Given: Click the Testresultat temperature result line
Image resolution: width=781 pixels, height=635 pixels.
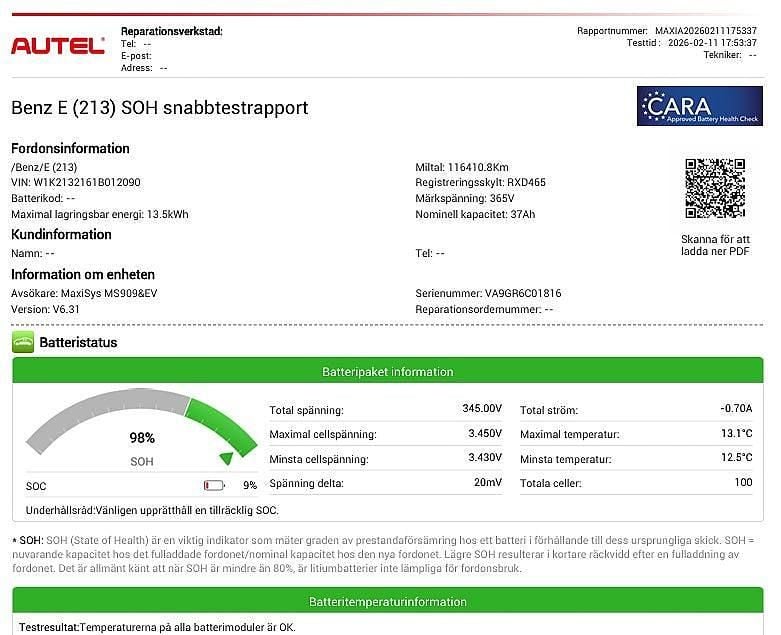Looking at the screenshot, I should click(157, 627).
